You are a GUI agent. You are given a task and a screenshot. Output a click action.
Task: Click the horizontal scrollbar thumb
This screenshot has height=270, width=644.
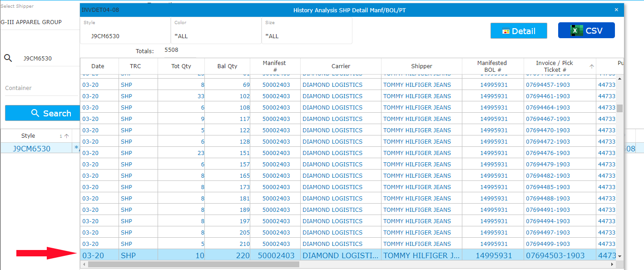[193, 264]
